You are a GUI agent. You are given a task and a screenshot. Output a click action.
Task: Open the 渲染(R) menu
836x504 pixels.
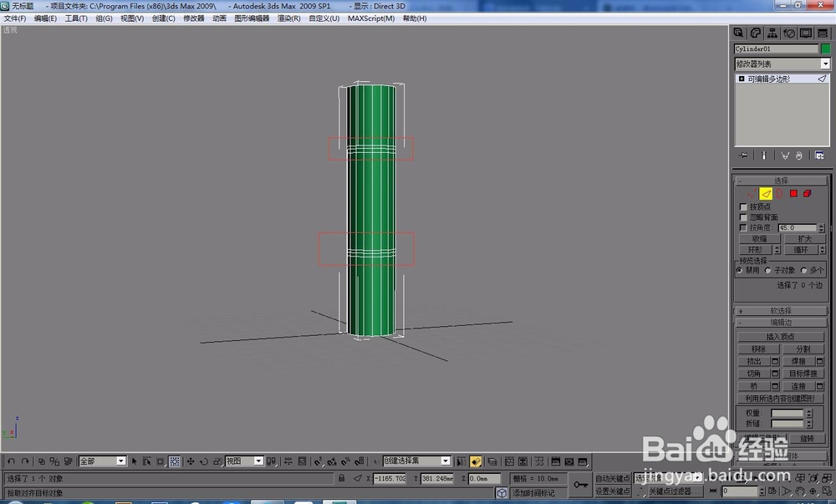tap(288, 18)
